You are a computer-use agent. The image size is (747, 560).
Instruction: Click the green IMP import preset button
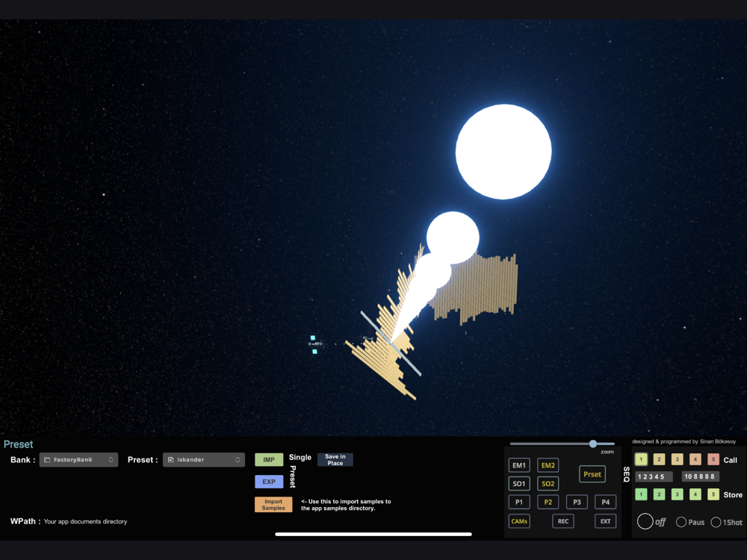269,459
